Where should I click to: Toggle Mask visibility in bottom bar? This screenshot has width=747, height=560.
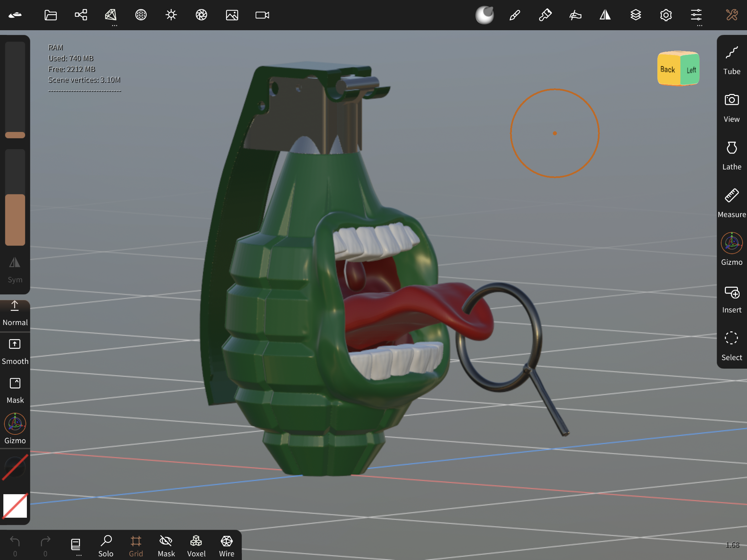(166, 546)
